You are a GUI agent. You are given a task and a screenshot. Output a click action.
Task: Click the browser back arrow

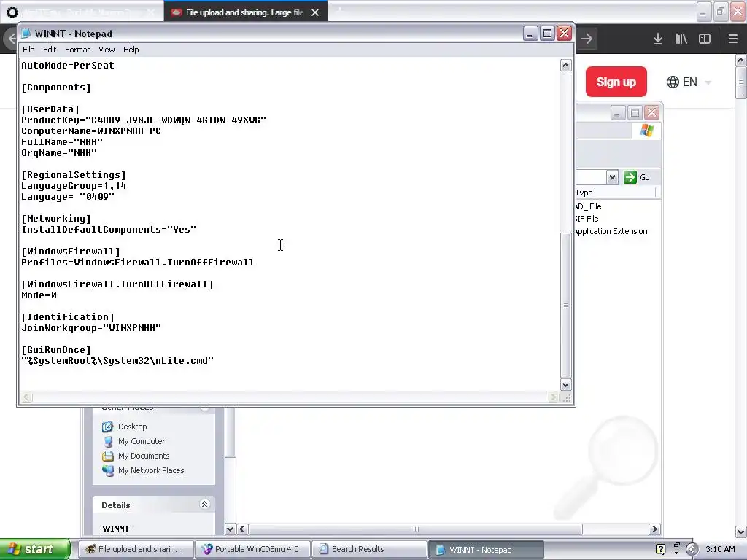pyautogui.click(x=12, y=39)
